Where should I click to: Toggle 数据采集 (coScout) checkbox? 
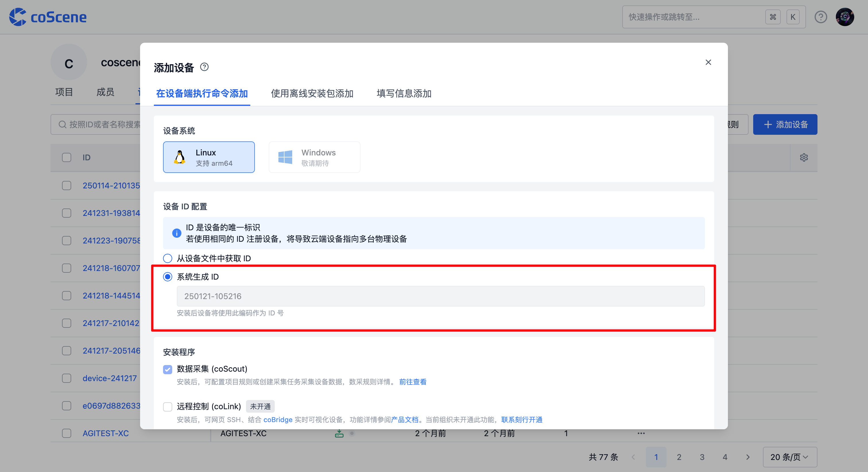click(167, 369)
